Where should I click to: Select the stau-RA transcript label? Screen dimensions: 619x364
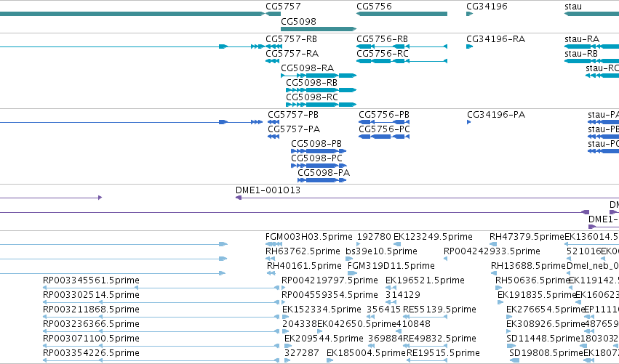(582, 39)
